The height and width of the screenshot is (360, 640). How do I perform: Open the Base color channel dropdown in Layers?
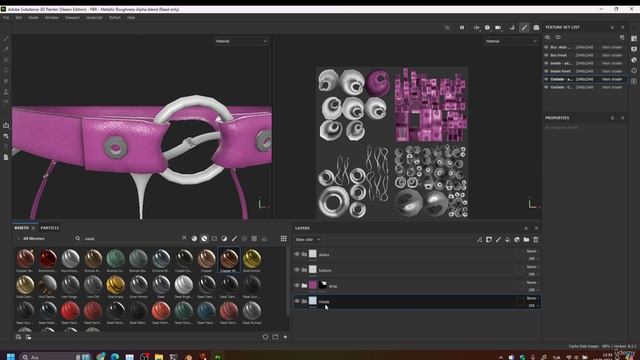(308, 240)
